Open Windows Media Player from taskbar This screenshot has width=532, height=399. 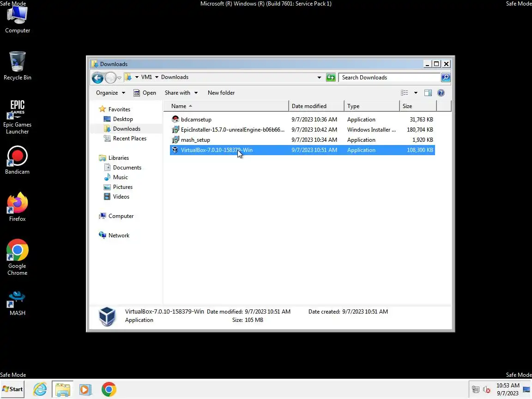coord(85,389)
